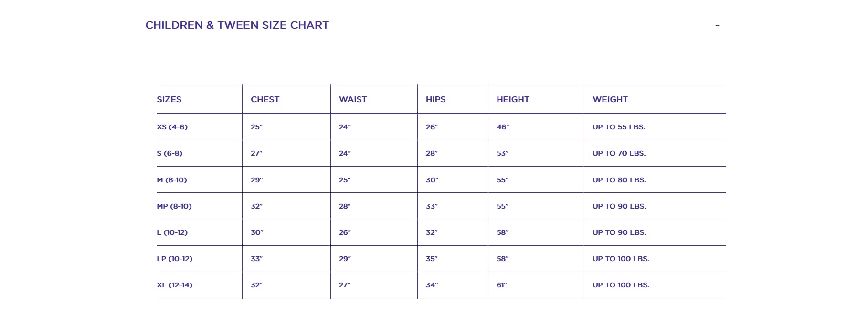This screenshot has width=868, height=336.
Task: Click the LP (10-12) size row label
Action: pos(175,259)
